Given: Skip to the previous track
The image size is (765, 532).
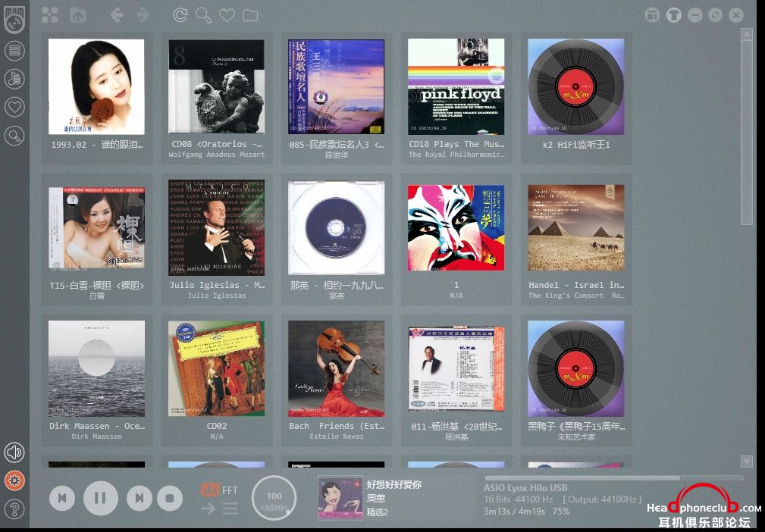Looking at the screenshot, I should point(62,498).
